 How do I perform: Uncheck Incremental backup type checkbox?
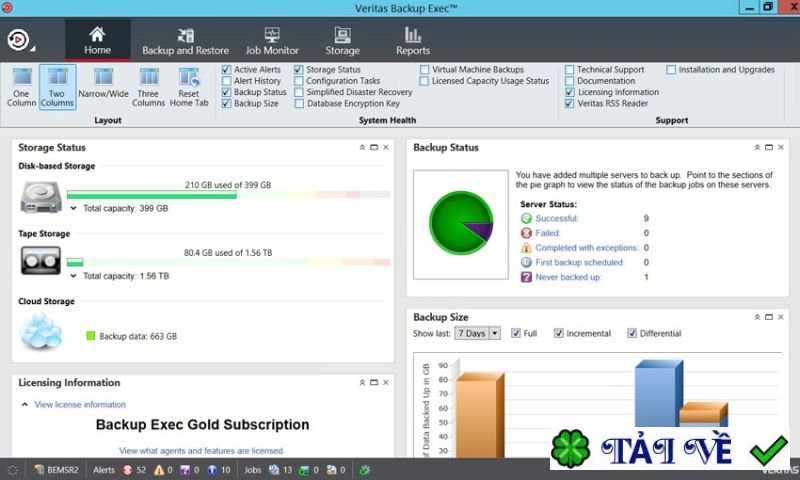click(559, 333)
